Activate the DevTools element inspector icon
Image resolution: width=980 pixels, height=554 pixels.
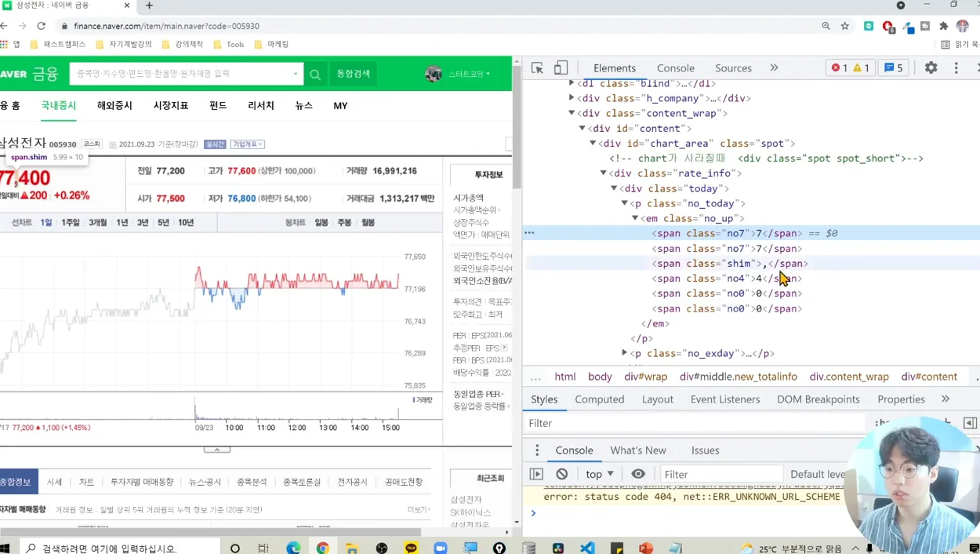tap(537, 68)
